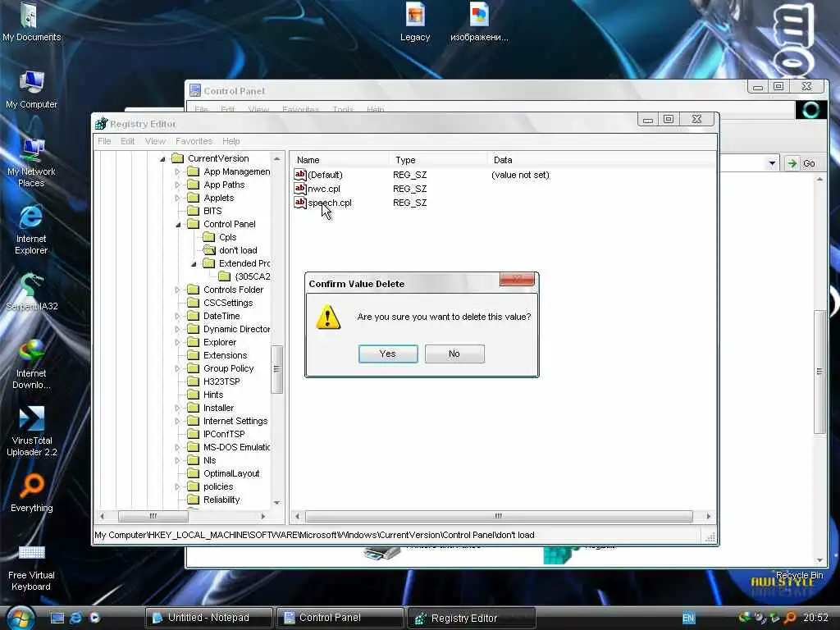Select the speech.cpl registry value icon
Viewport: 840px width, 630px height.
pos(300,203)
